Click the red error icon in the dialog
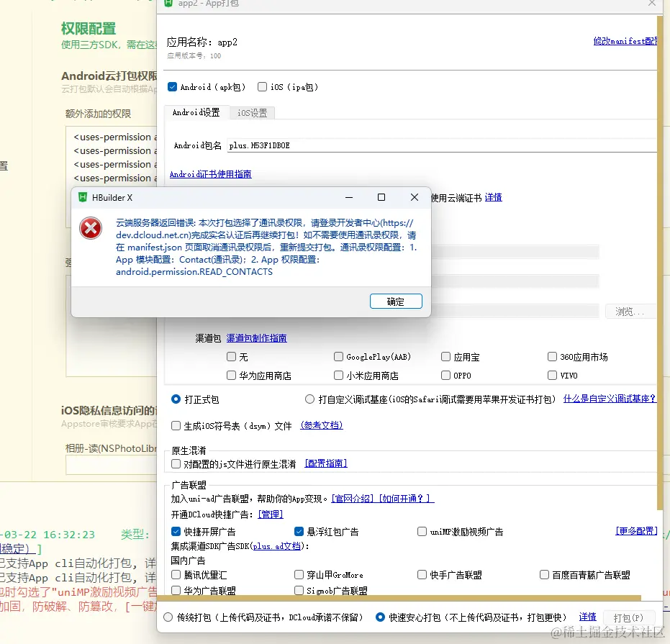The width and height of the screenshot is (670, 644). pyautogui.click(x=90, y=228)
